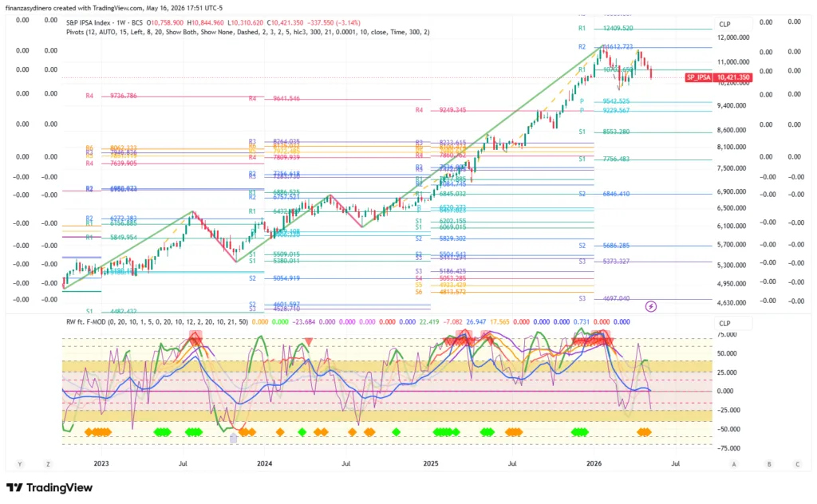
Task: Click the C scale button
Action: coord(797,464)
